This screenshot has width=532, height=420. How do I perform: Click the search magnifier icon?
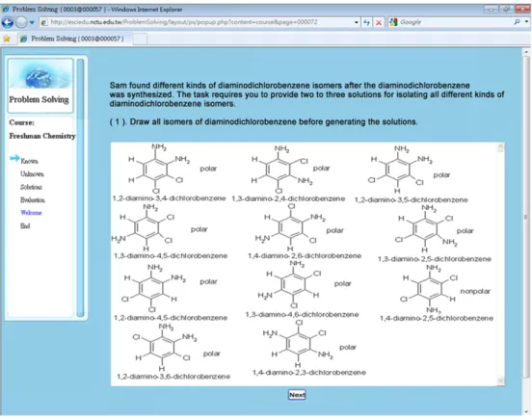[x=517, y=22]
